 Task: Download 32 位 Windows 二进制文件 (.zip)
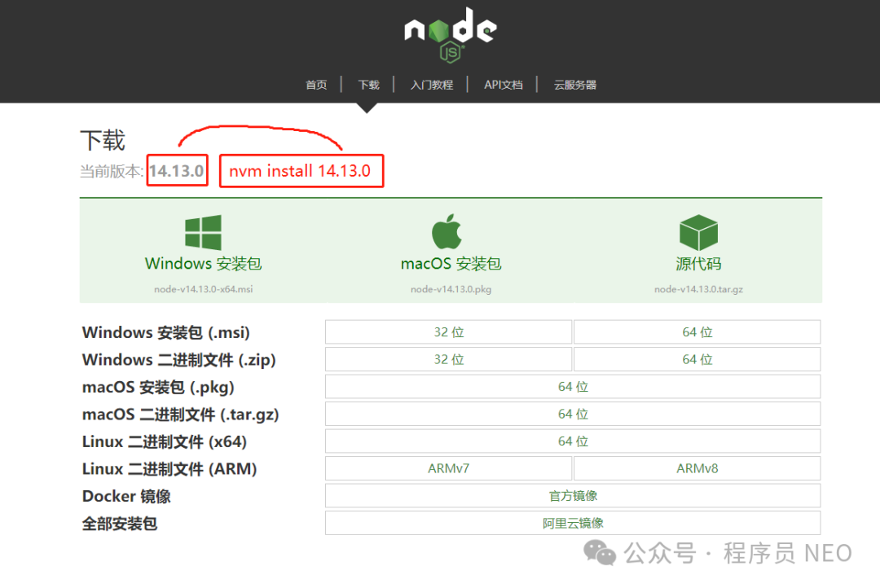448,359
